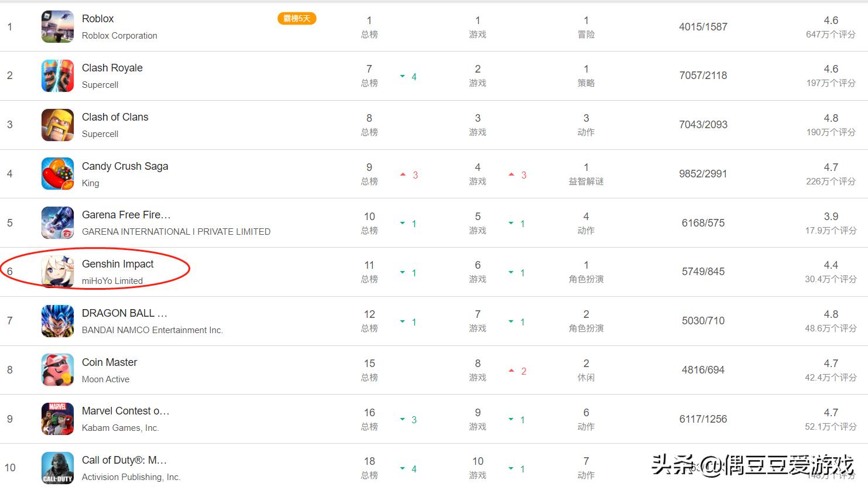Select publisher BANDAI NAMCO Entertainment Inc.
868x490 pixels.
coord(152,330)
